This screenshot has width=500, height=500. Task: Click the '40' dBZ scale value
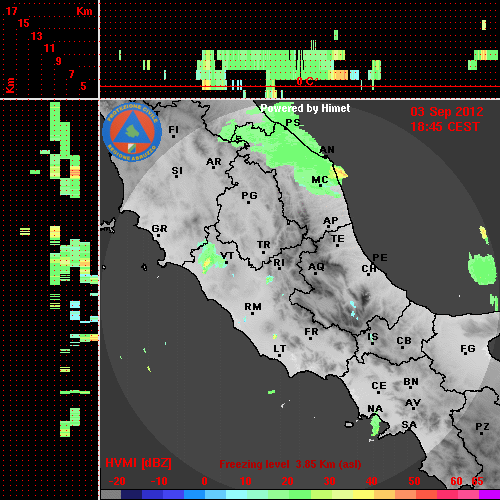(x=371, y=481)
